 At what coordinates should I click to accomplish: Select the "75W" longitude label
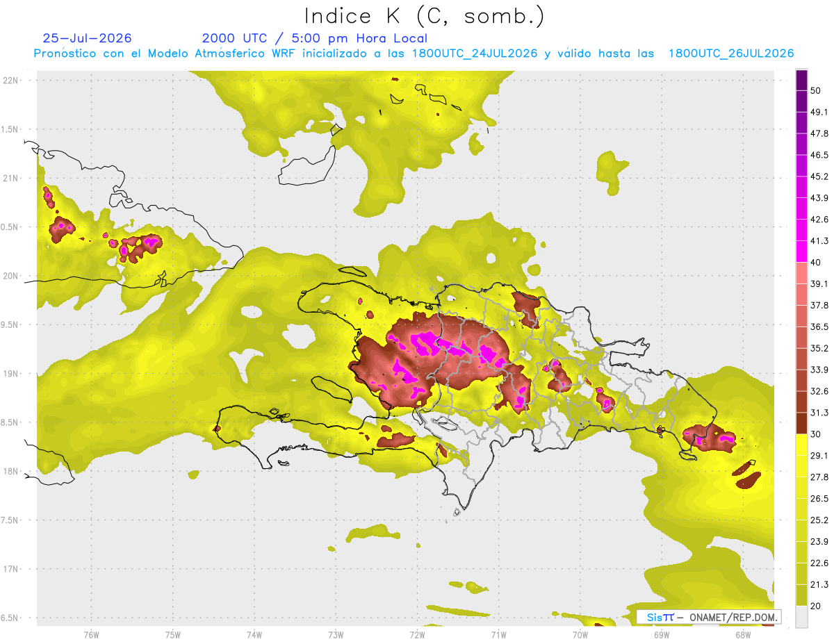(x=173, y=634)
